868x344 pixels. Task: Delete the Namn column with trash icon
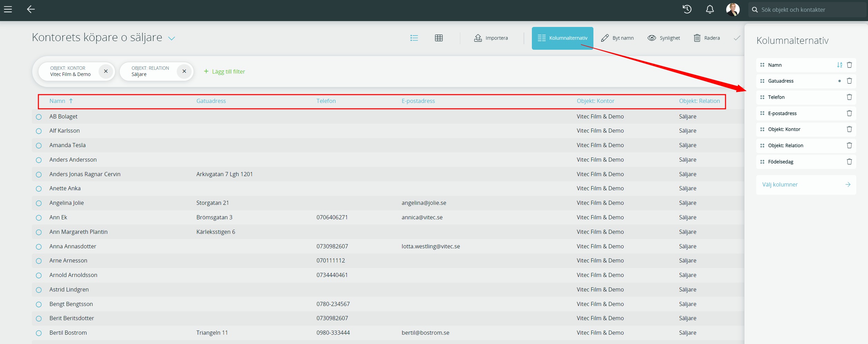(849, 65)
